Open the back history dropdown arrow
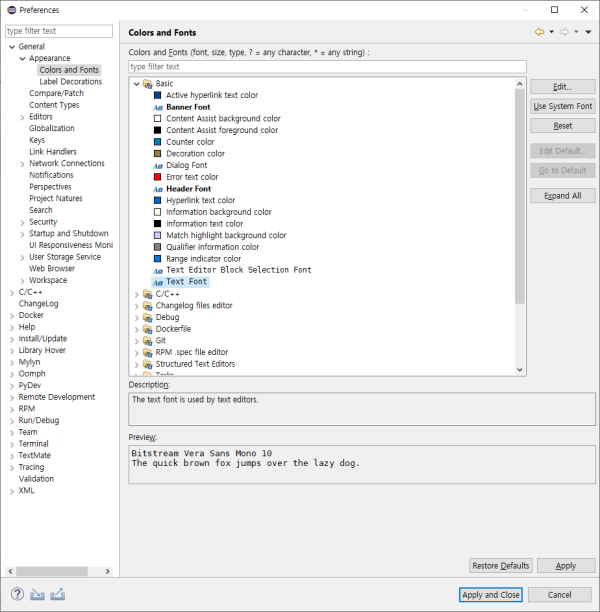 (551, 32)
